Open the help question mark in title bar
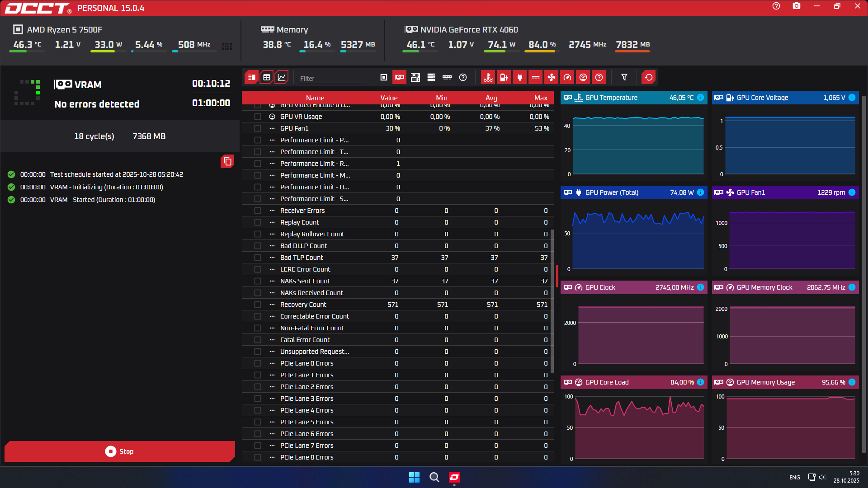 click(x=776, y=6)
